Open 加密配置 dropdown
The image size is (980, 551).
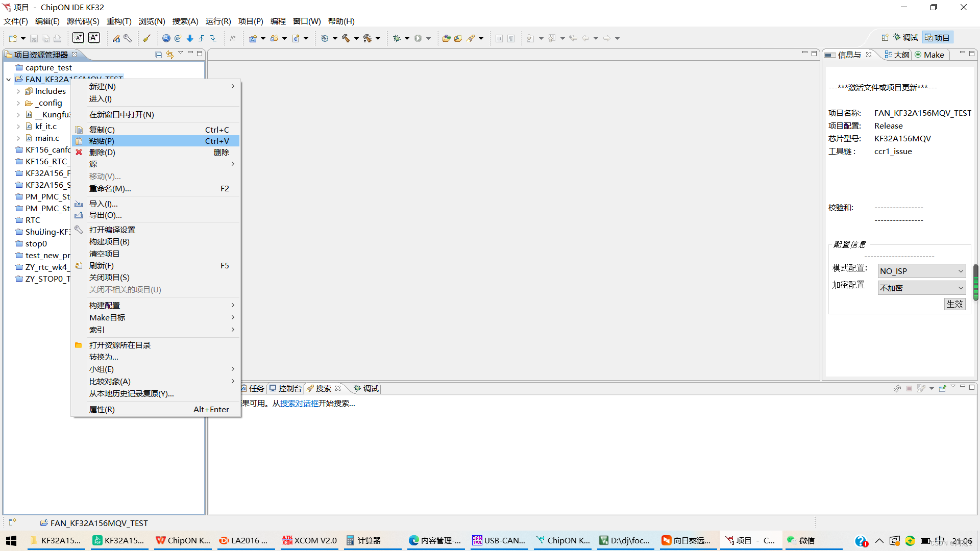(921, 288)
